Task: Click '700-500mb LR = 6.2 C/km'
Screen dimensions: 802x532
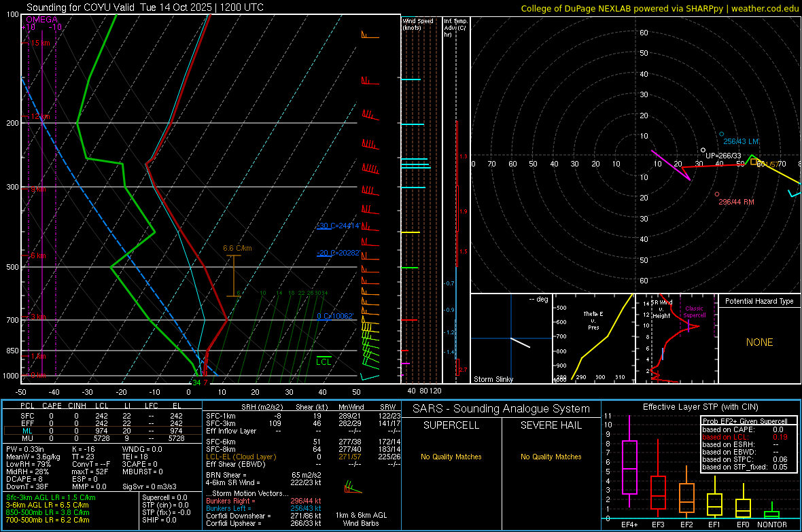Action: (x=48, y=520)
